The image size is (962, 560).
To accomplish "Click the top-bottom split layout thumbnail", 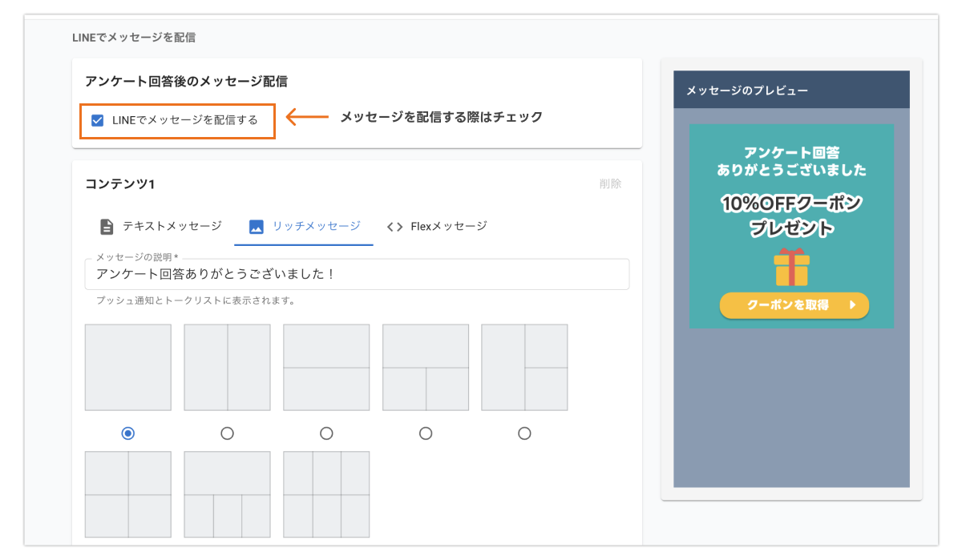I will point(326,368).
